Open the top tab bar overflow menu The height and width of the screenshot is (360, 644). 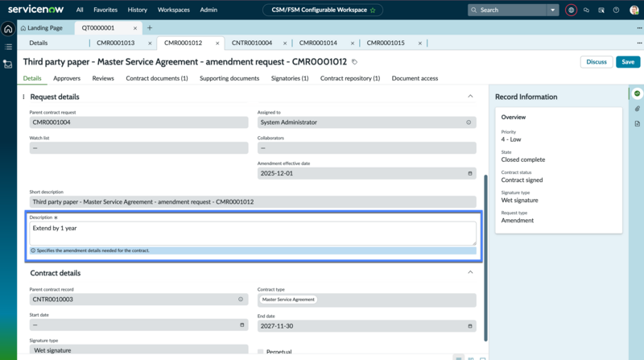point(639,28)
